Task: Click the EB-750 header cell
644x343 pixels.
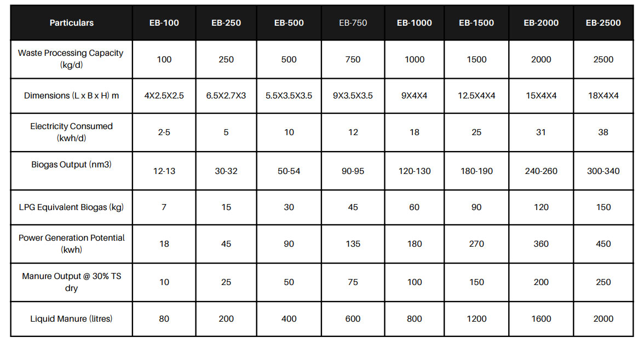Action: (x=353, y=23)
